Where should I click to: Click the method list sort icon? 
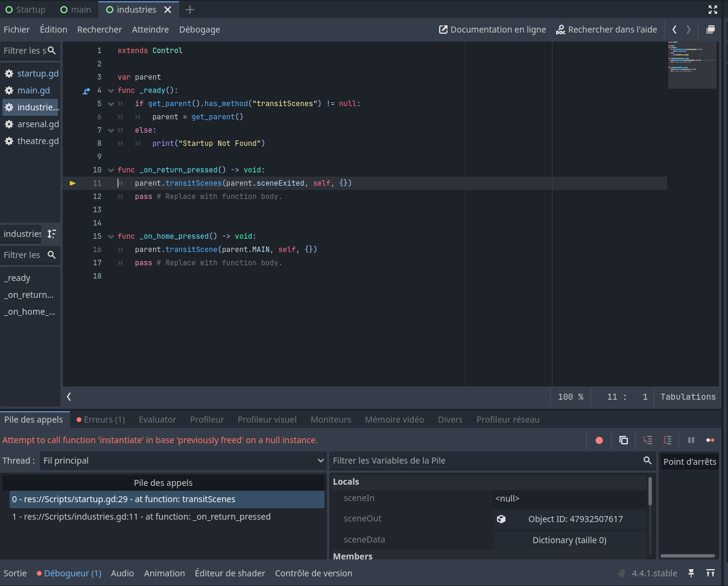click(x=51, y=233)
